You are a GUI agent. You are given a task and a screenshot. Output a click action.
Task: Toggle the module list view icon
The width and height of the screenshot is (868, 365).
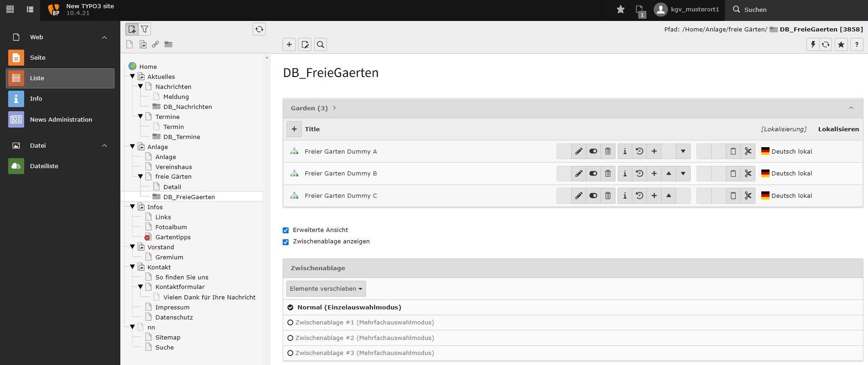tap(30, 10)
